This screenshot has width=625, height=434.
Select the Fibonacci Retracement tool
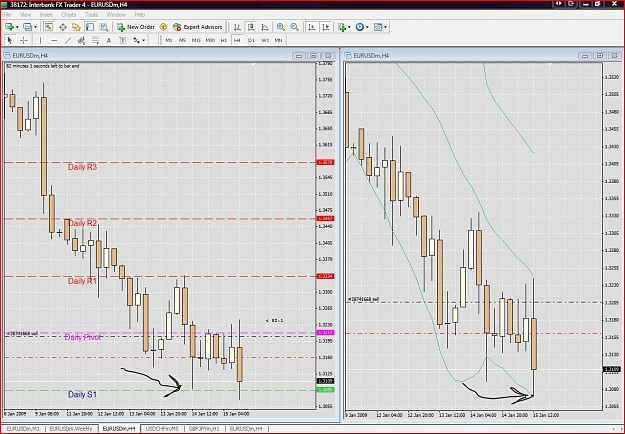pyautogui.click(x=95, y=40)
